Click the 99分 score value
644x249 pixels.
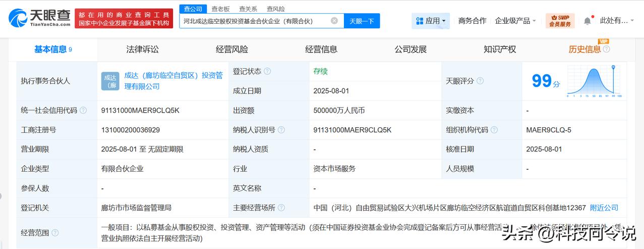[546, 81]
